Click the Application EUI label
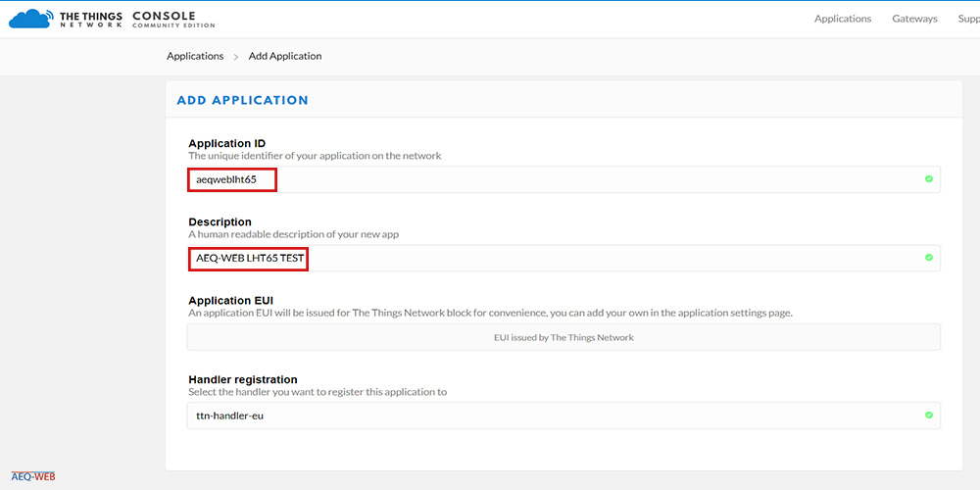The height and width of the screenshot is (490, 980). pyautogui.click(x=230, y=301)
